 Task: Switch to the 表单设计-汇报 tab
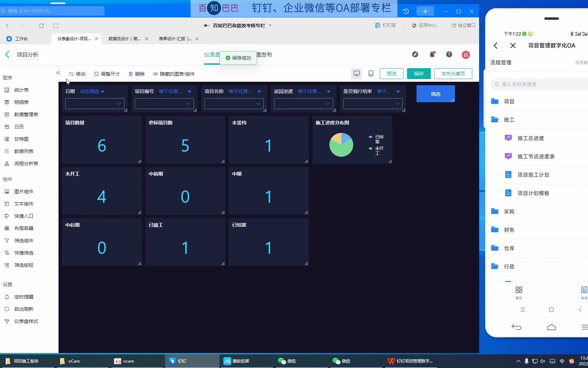pos(175,39)
